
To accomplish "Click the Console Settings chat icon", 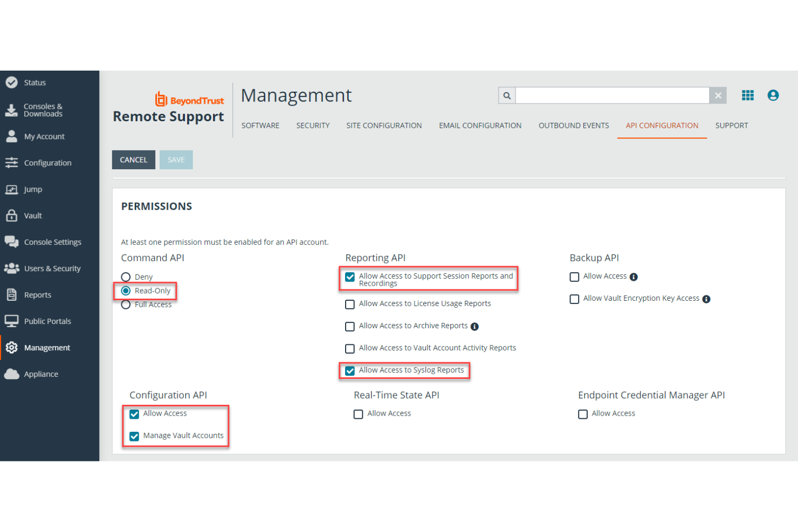I will tap(11, 242).
